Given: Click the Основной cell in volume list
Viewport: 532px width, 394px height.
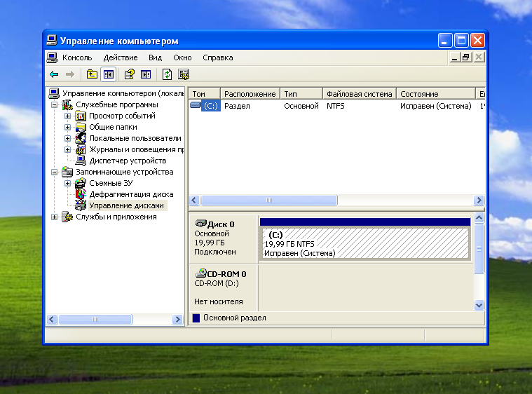Looking at the screenshot, I should pos(301,106).
